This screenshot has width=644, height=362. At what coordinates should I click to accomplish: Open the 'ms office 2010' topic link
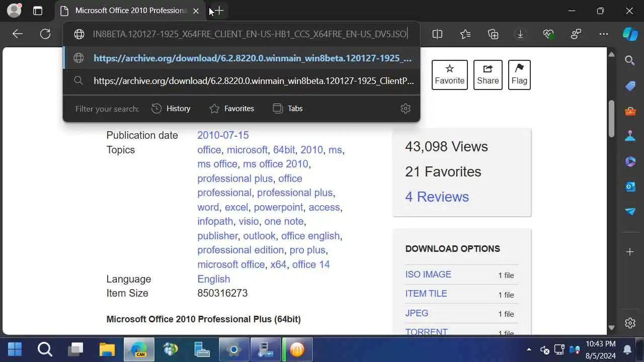[x=275, y=164]
